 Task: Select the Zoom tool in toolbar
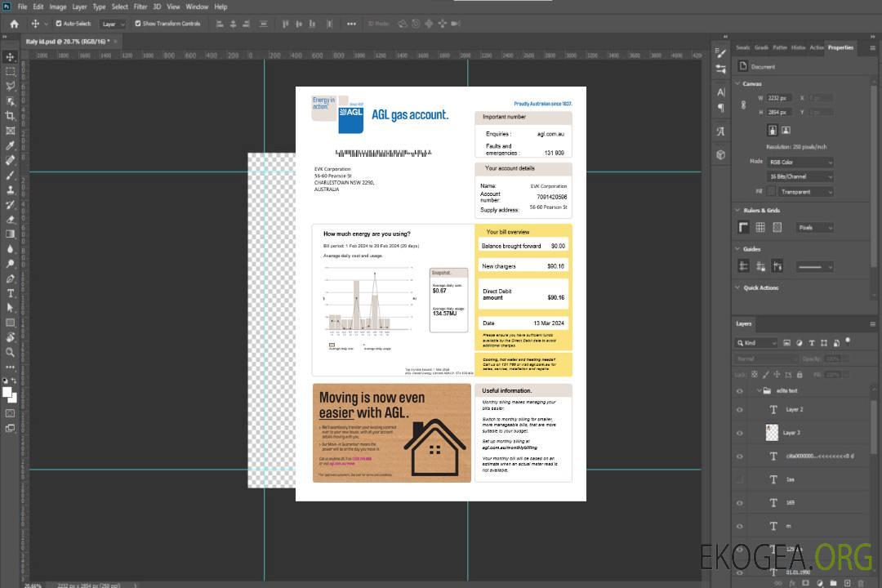pyautogui.click(x=11, y=352)
